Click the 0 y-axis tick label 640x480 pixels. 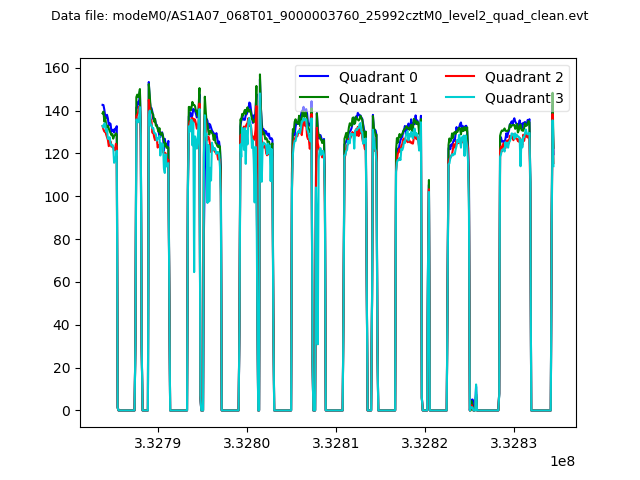[x=66, y=411]
